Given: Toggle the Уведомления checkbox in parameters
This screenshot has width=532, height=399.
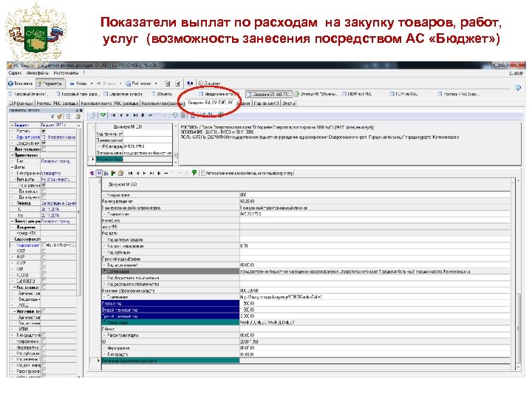Looking at the screenshot, I should click(44, 143).
